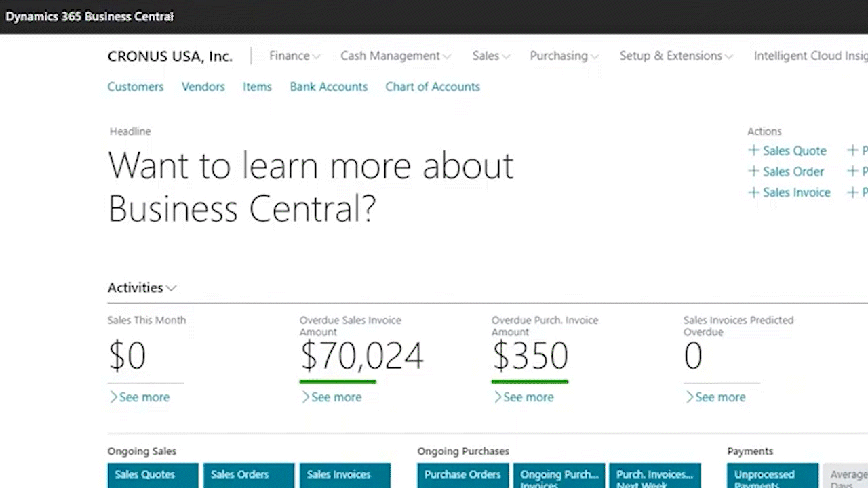Viewport: 868px width, 488px height.
Task: Click the CRONUS USA, Inc. company name
Action: click(x=170, y=56)
